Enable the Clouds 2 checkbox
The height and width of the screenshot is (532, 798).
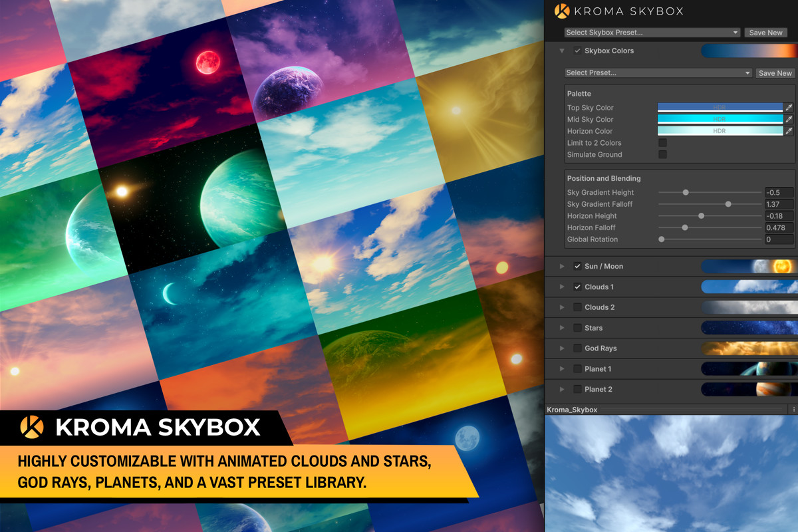click(577, 307)
